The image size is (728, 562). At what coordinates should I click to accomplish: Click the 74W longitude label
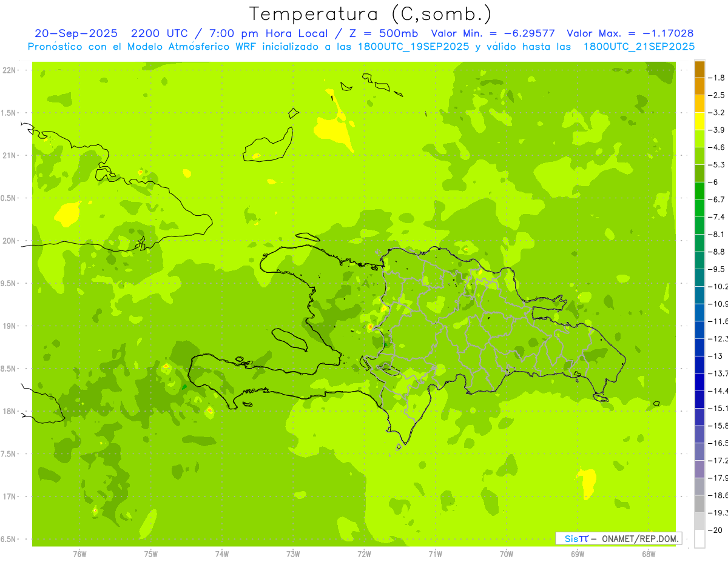(222, 554)
